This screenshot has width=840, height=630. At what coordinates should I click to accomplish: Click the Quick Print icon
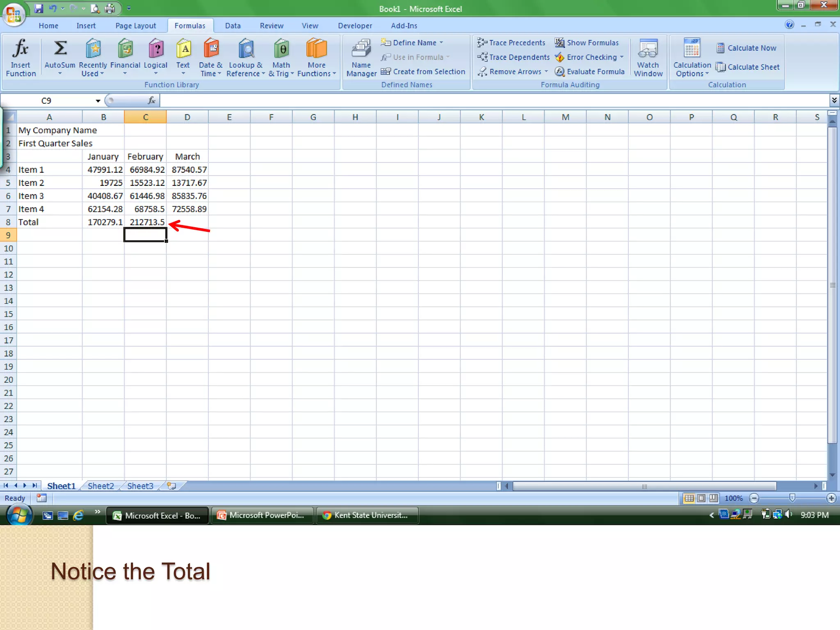pyautogui.click(x=110, y=8)
